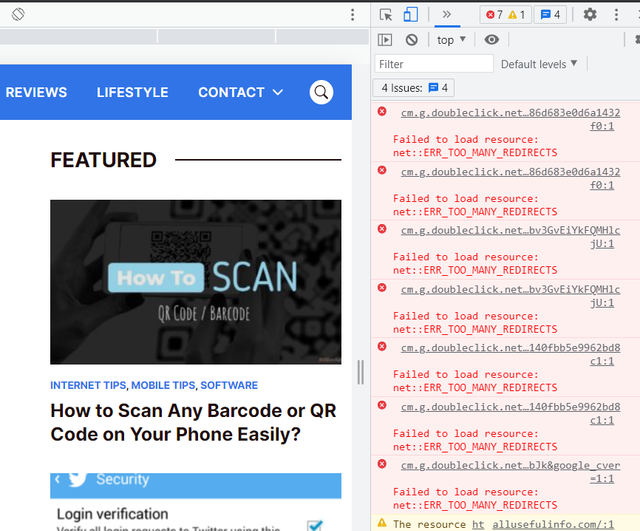Open the REVIEWS menu item
The width and height of the screenshot is (640, 531).
(x=36, y=92)
